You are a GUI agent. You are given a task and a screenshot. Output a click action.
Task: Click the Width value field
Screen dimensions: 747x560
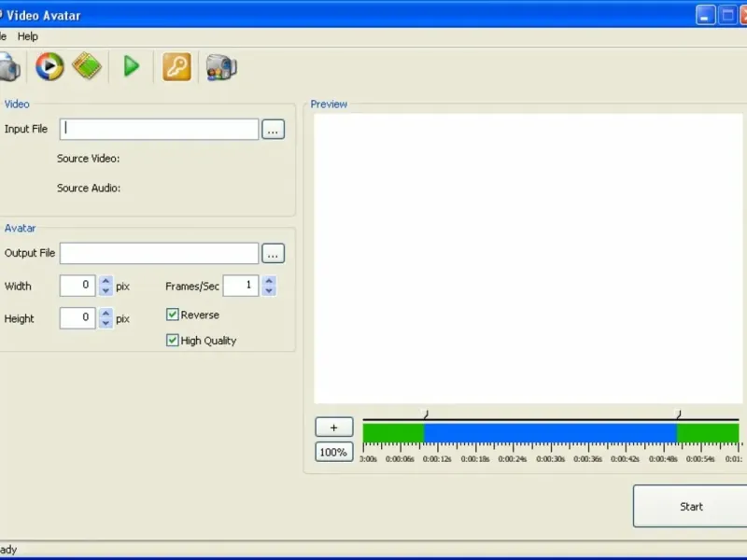(78, 286)
